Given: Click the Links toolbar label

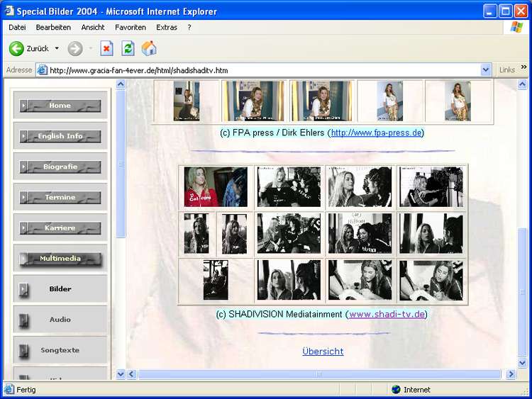Looking at the screenshot, I should 507,70.
